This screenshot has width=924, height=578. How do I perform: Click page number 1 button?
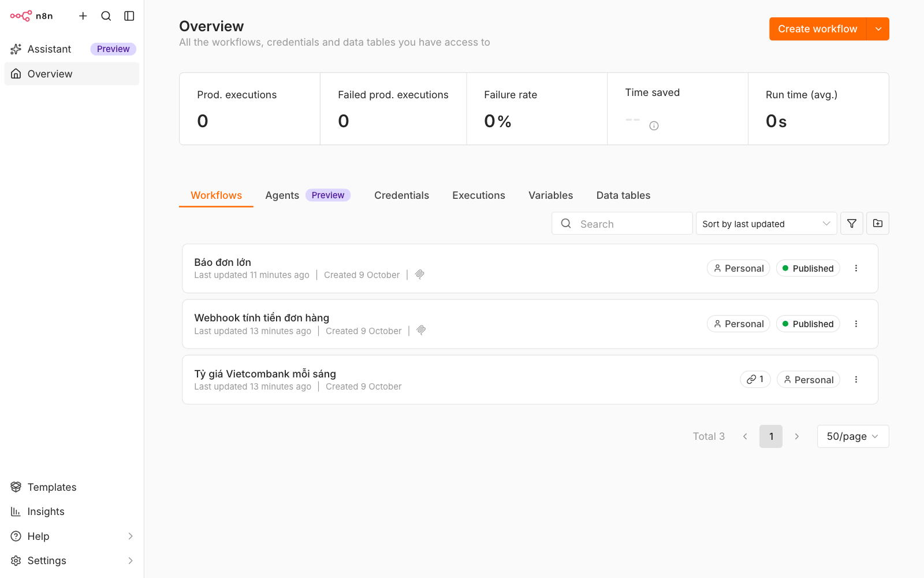[x=771, y=436]
